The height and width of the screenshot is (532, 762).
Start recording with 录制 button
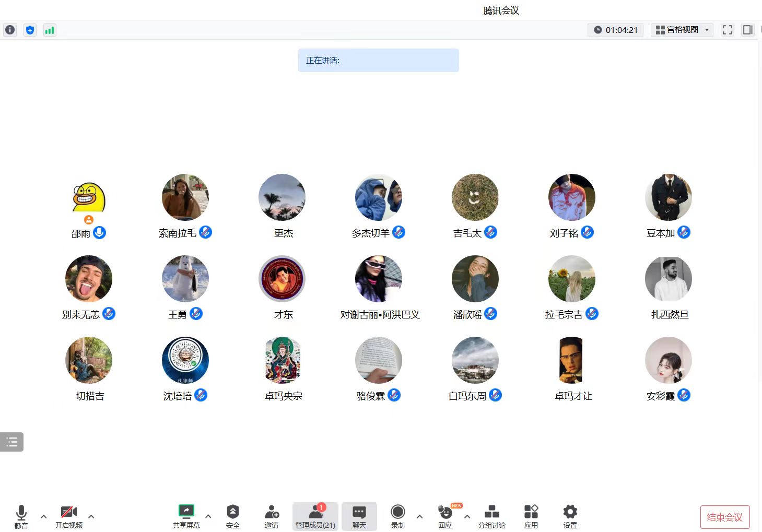tap(397, 516)
